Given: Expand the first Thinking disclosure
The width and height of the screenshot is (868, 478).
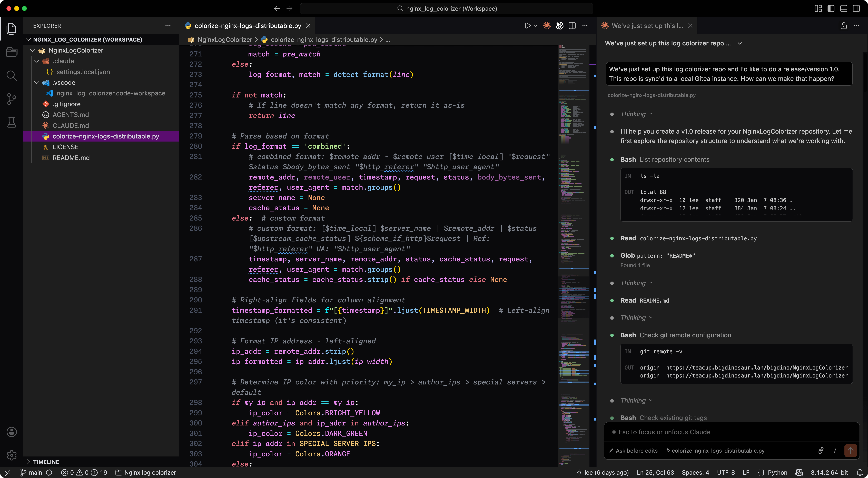Looking at the screenshot, I should [x=636, y=114].
